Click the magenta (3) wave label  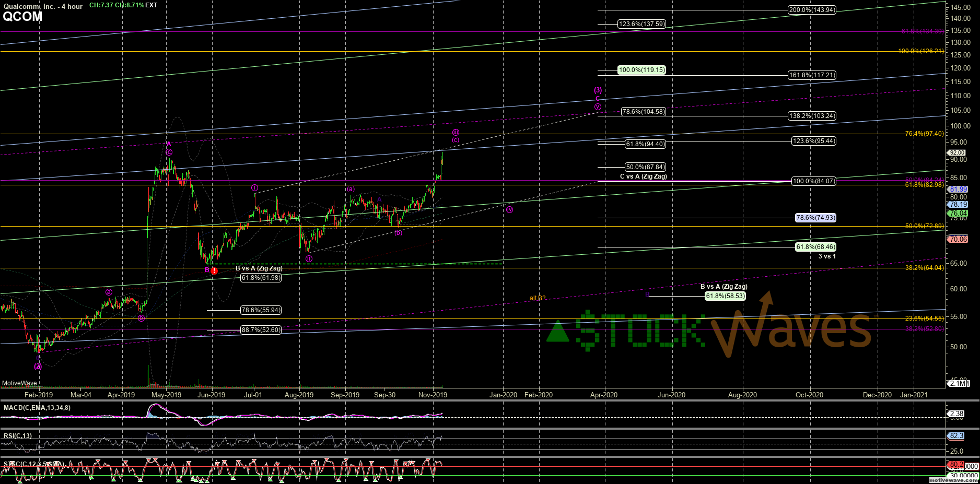(x=598, y=90)
